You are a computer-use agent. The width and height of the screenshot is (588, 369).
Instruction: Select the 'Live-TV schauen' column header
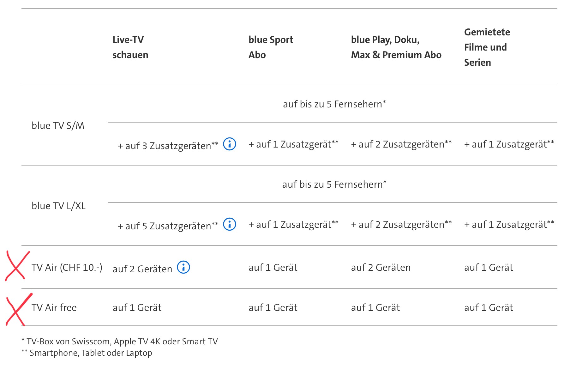pyautogui.click(x=130, y=47)
